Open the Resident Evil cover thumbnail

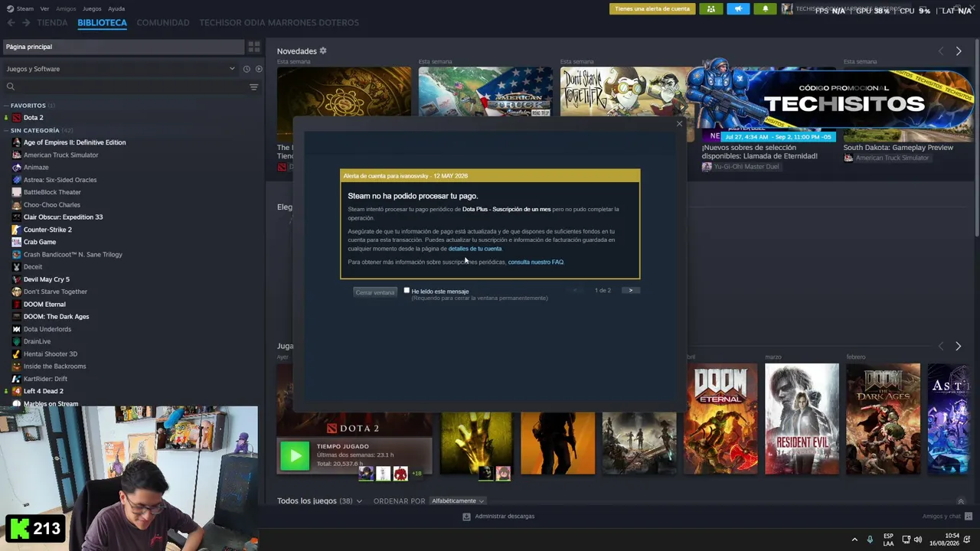coord(802,419)
